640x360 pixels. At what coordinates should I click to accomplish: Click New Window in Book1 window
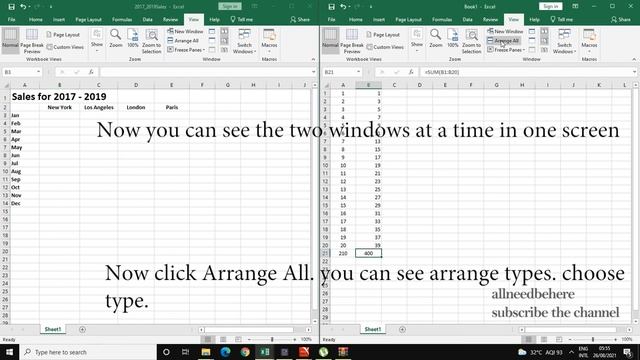(x=505, y=31)
